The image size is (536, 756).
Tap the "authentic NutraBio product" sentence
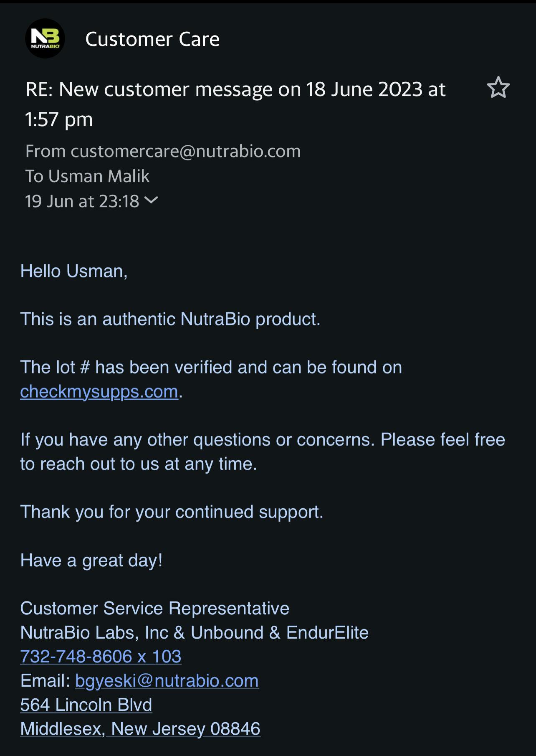(170, 319)
